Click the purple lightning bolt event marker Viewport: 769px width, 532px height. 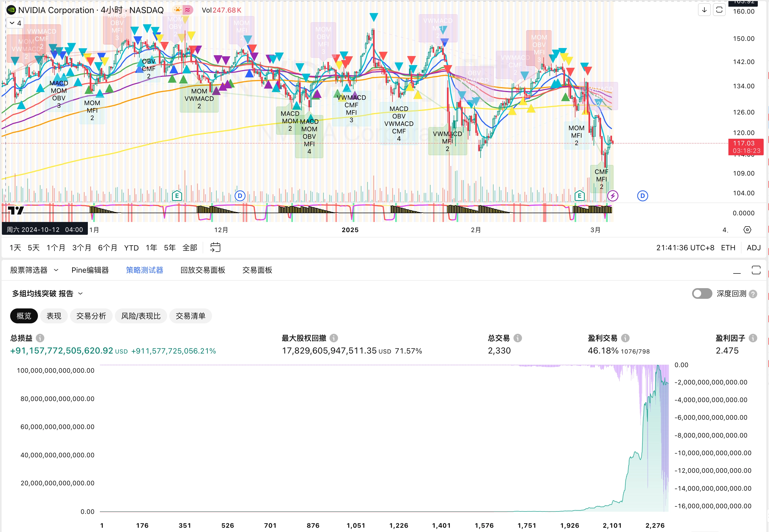click(613, 196)
